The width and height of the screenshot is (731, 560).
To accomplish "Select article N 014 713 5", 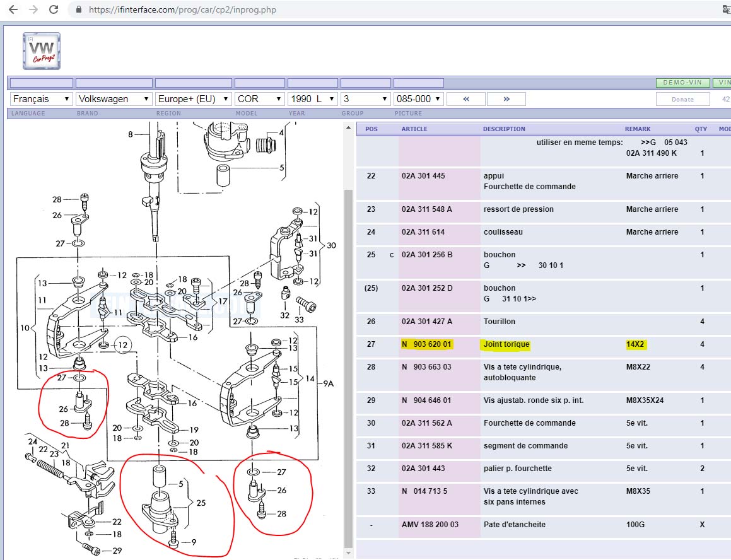I will click(x=424, y=491).
